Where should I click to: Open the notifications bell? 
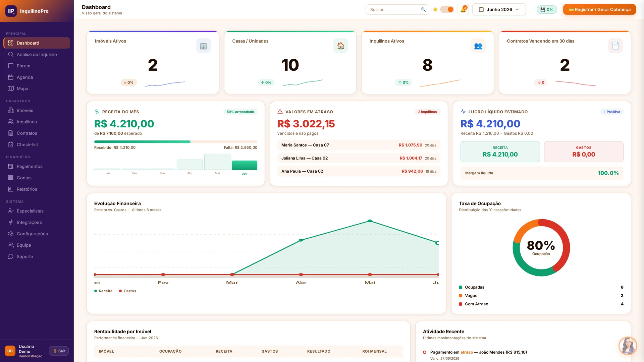(463, 9)
